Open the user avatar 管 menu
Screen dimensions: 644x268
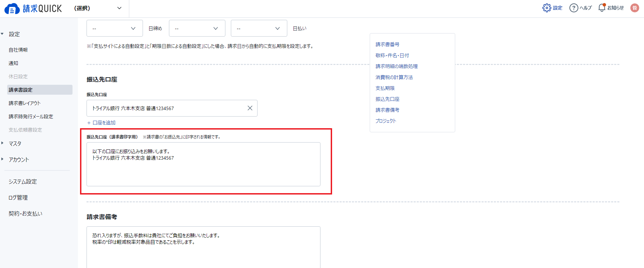635,8
